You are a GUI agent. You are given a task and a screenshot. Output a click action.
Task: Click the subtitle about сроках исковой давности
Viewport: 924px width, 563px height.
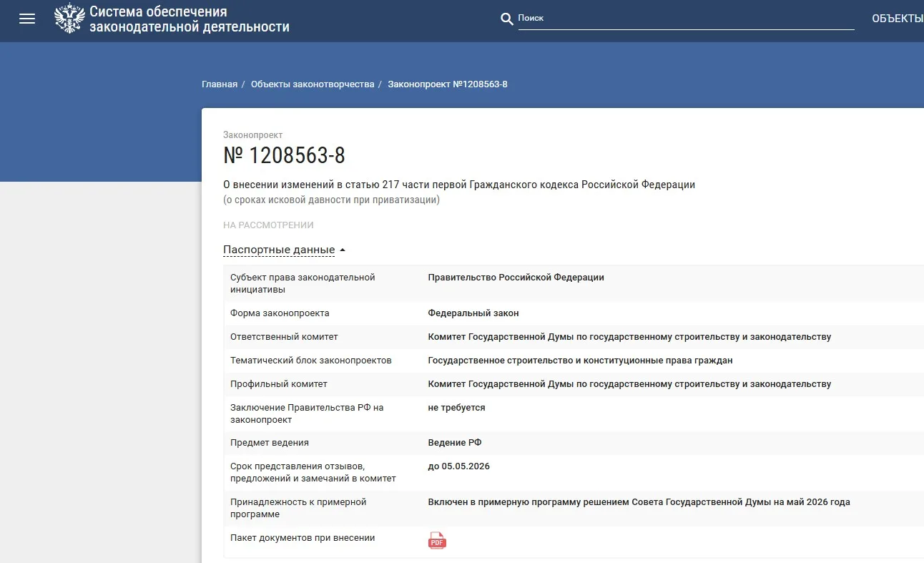[331, 200]
